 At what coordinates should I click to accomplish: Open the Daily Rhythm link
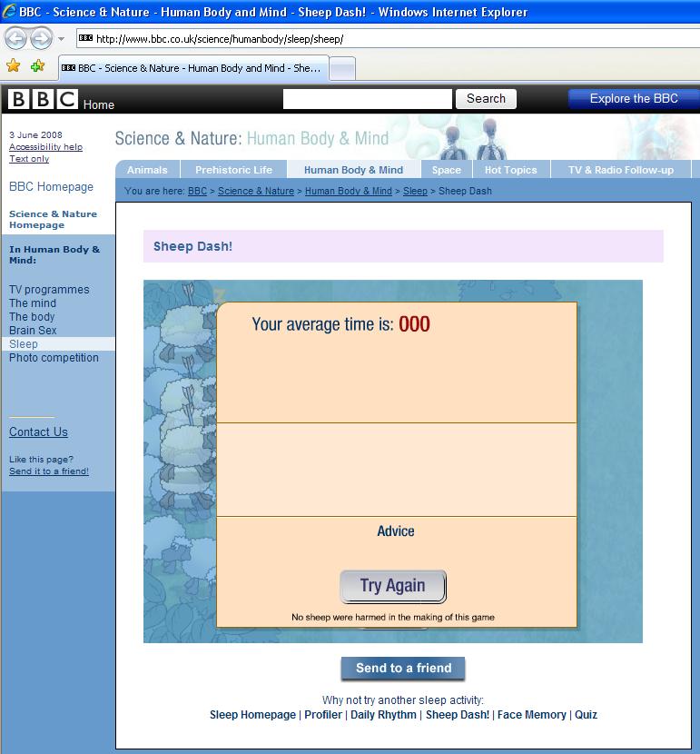[383, 715]
